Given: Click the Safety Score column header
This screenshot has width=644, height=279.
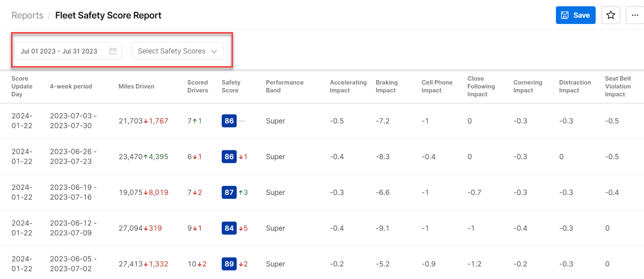Looking at the screenshot, I should [231, 86].
